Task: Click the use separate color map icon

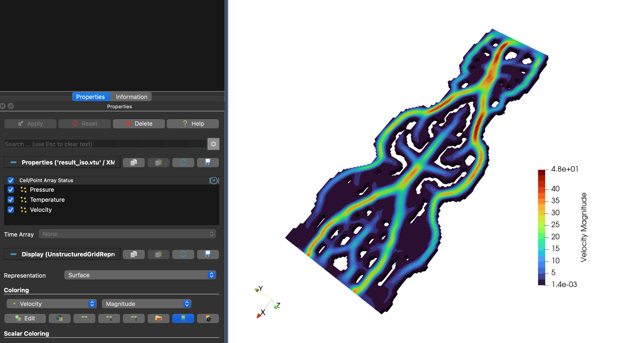Action: 60,318
